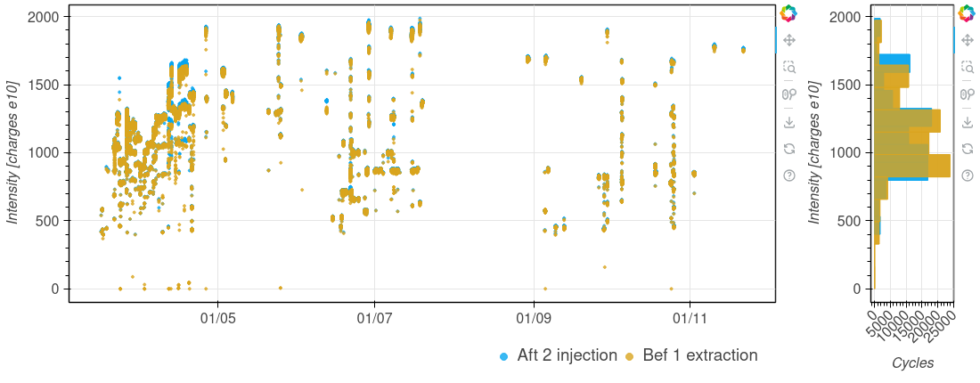980x383 pixels.
Task: Save the scatter plot using its download icon
Action: pos(788,121)
